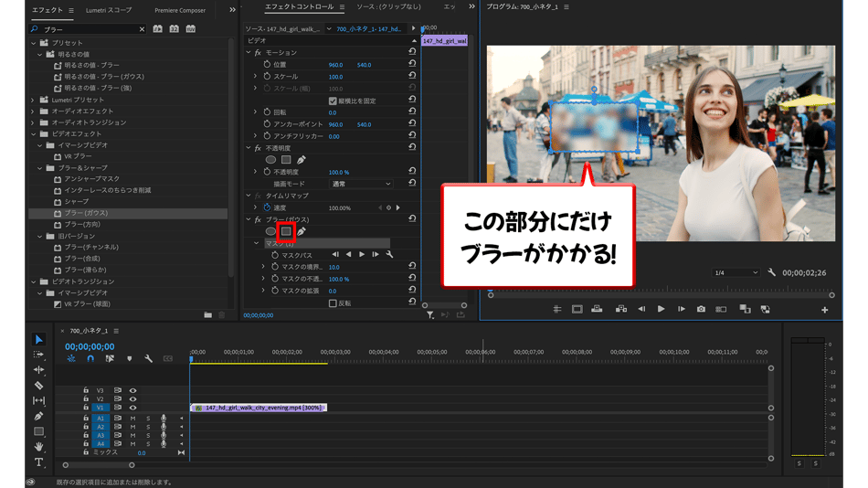Uncheck the 縦横比を固定 checkbox
The width and height of the screenshot is (868, 488).
[333, 101]
